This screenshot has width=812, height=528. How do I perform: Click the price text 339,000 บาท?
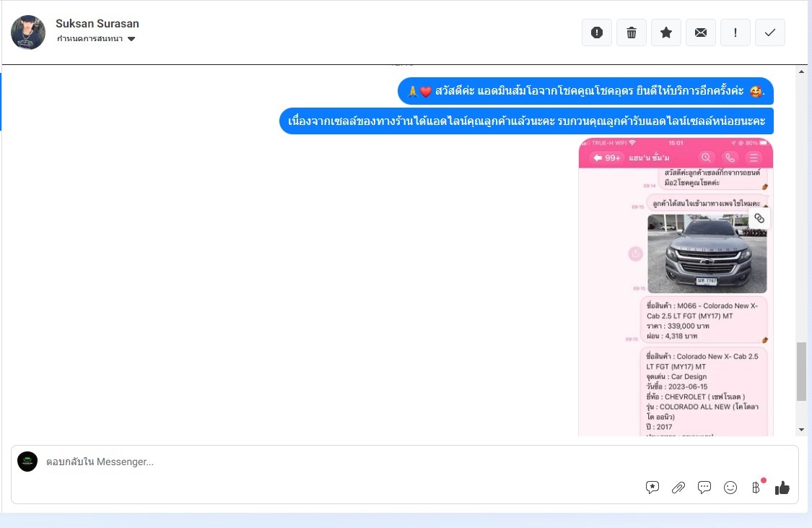[689, 326]
